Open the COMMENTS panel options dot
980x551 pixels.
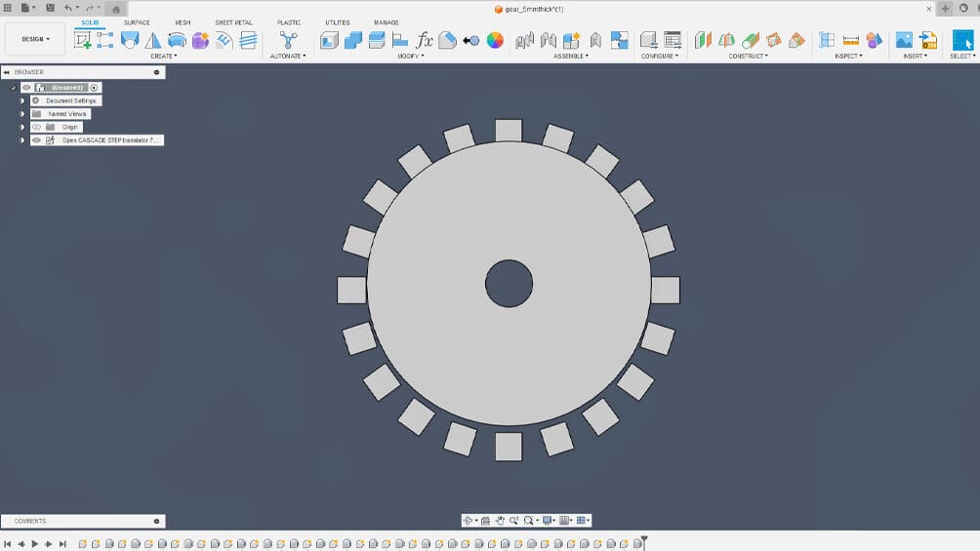[x=156, y=521]
